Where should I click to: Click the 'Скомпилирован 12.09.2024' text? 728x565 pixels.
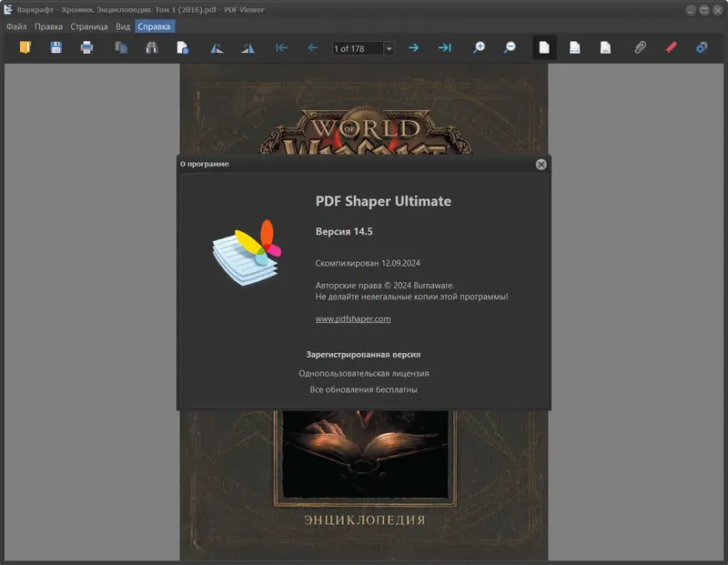368,263
